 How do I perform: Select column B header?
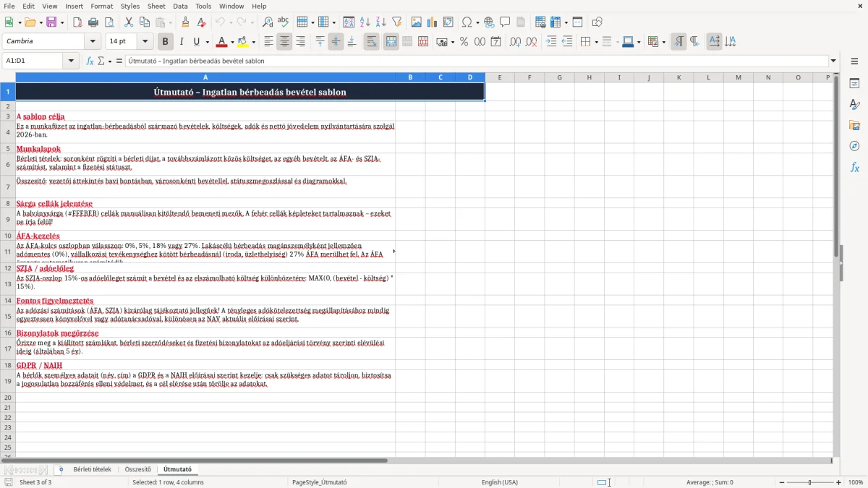click(410, 77)
